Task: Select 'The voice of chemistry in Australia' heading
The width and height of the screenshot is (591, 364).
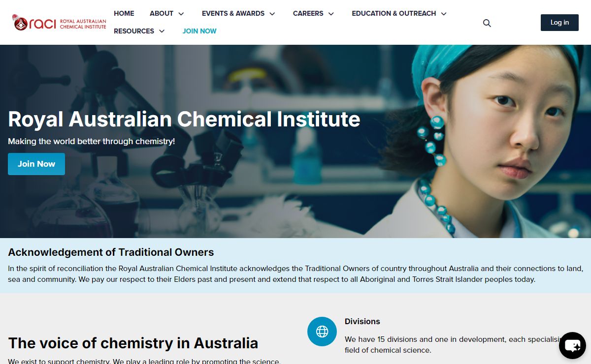Action: click(133, 343)
